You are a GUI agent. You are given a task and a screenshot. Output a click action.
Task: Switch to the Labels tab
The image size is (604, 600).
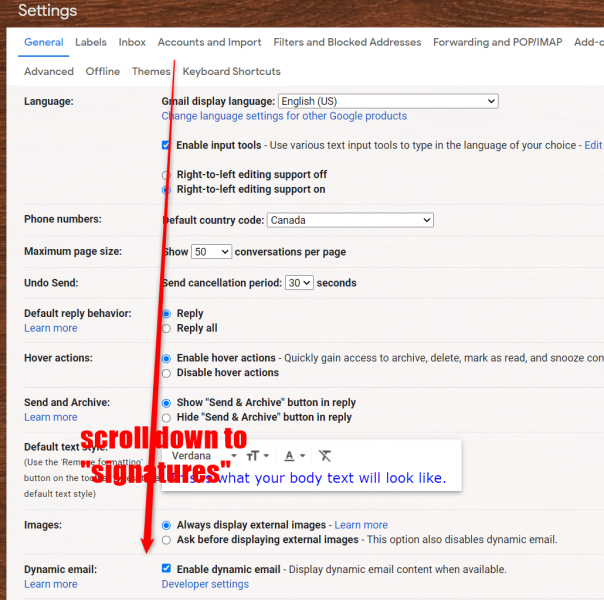point(91,42)
